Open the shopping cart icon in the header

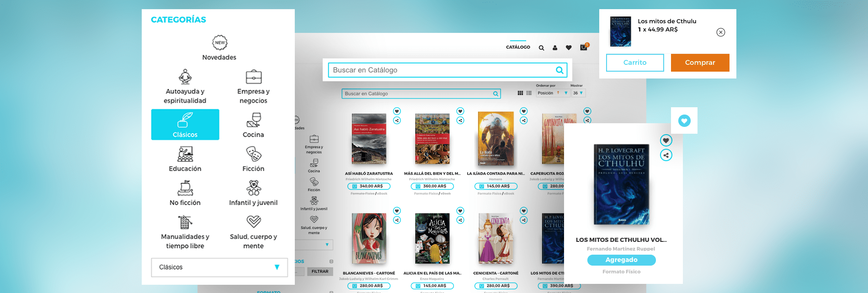pos(584,47)
